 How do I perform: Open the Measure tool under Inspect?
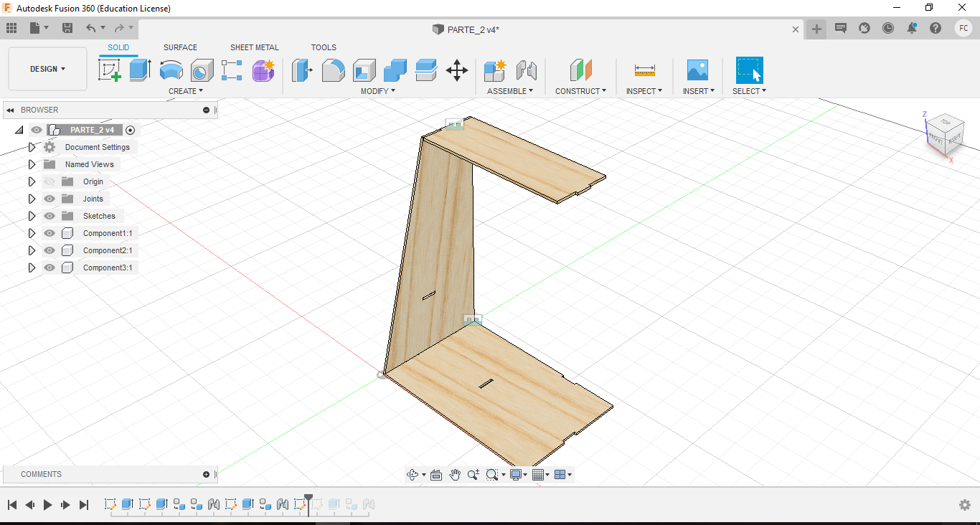[x=644, y=70]
